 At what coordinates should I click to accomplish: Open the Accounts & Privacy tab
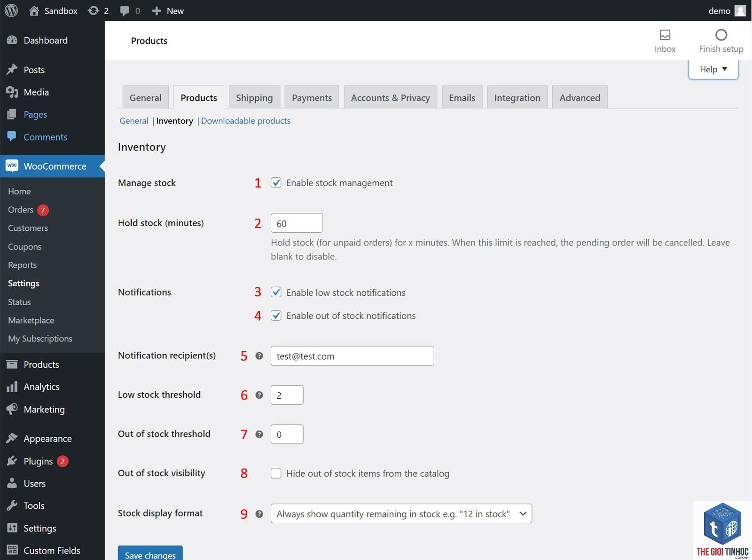point(391,97)
